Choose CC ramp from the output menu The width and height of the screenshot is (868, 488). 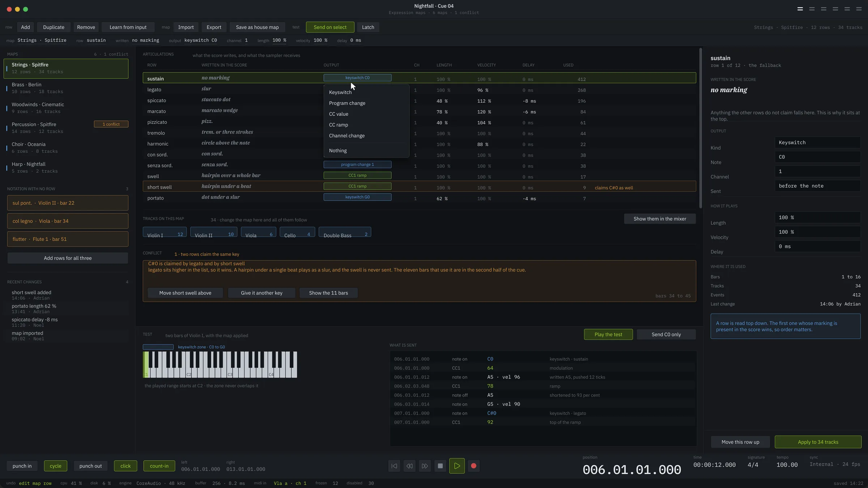point(366,125)
